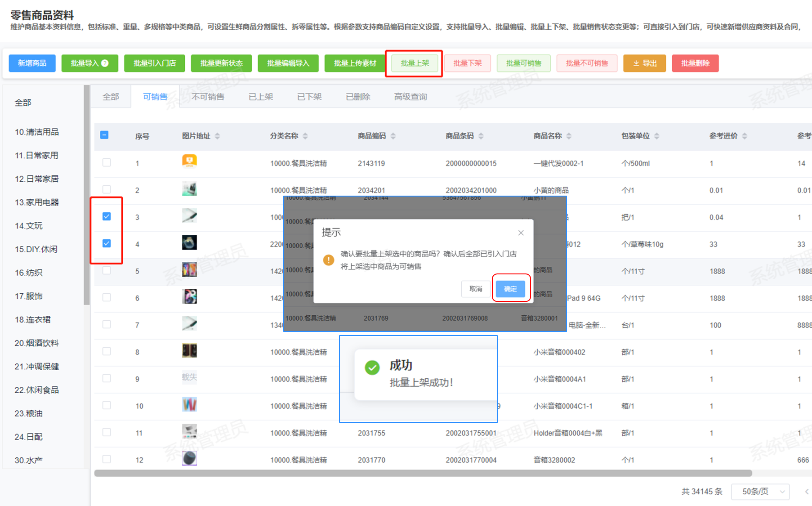Confirm dialog with 确定 button
The height and width of the screenshot is (506, 812).
click(x=510, y=289)
